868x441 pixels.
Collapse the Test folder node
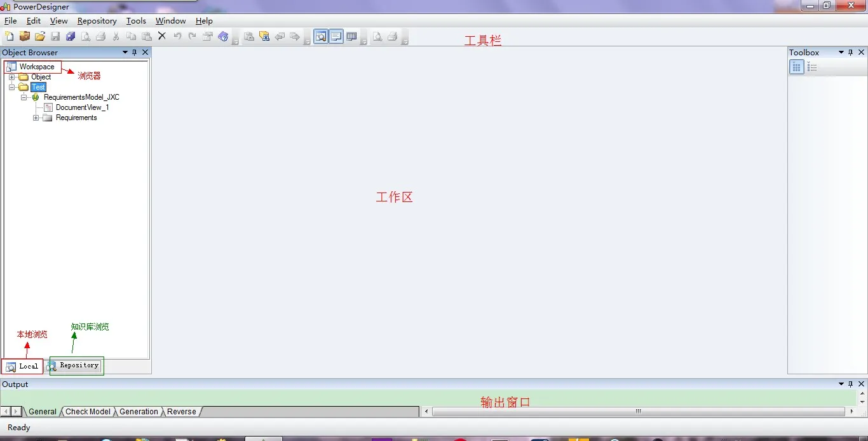pyautogui.click(x=11, y=87)
